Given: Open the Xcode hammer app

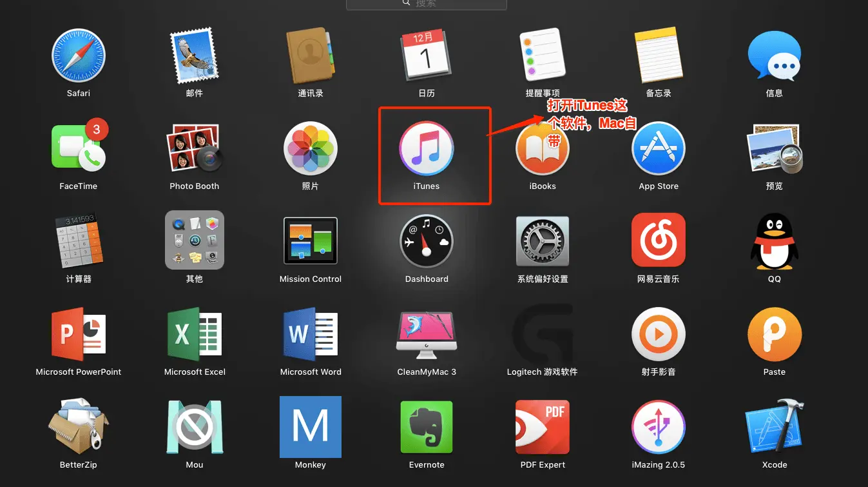Looking at the screenshot, I should click(x=775, y=427).
